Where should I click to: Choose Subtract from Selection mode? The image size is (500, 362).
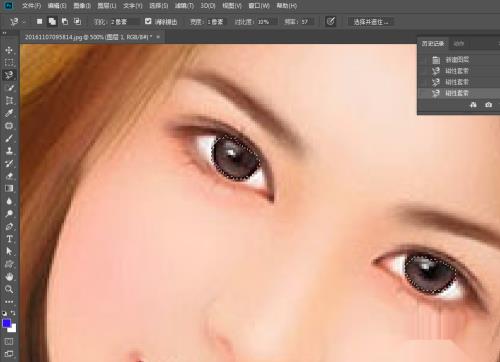point(65,22)
